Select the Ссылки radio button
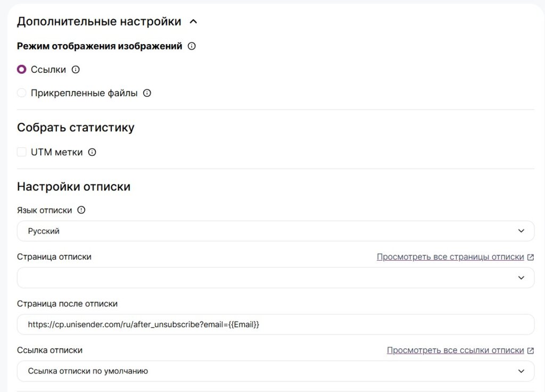The width and height of the screenshot is (545, 392). [x=22, y=70]
